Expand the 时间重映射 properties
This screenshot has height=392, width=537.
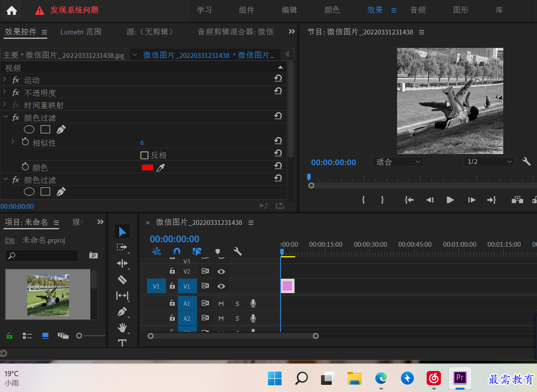point(4,104)
